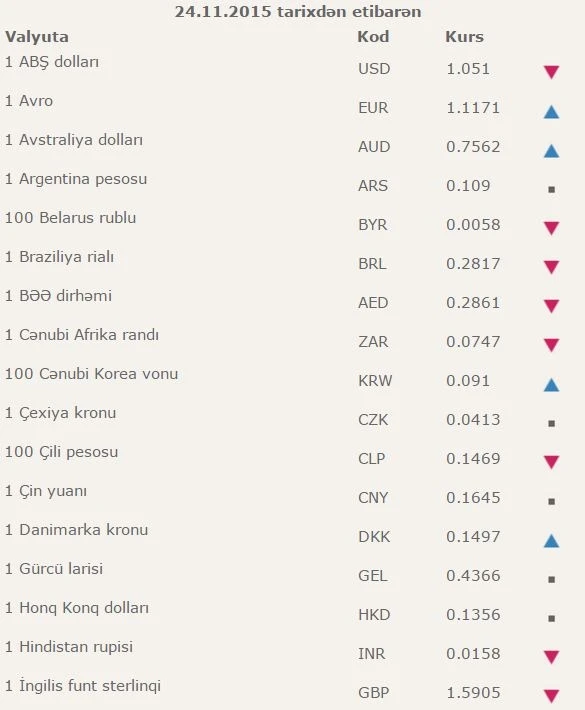Click the gray square indicator for ARS
This screenshot has width=585, height=710.
[x=551, y=189]
